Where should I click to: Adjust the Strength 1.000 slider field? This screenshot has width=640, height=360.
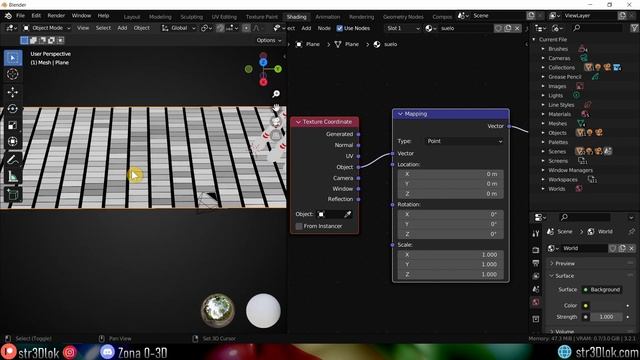click(x=606, y=317)
